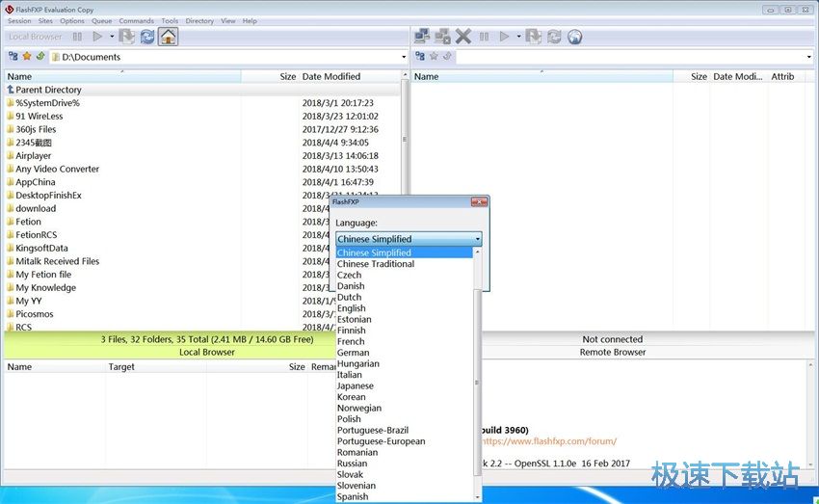Click the local pane pause transfer icon
Screen dimensions: 819x504
pos(77,37)
